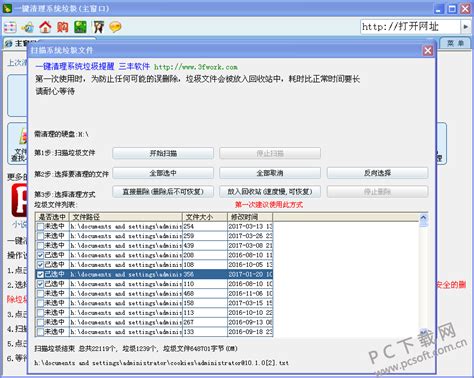Viewport: 474px width, 378px height.
Task: Select the date cell 2016-11-06
Action: (250, 294)
